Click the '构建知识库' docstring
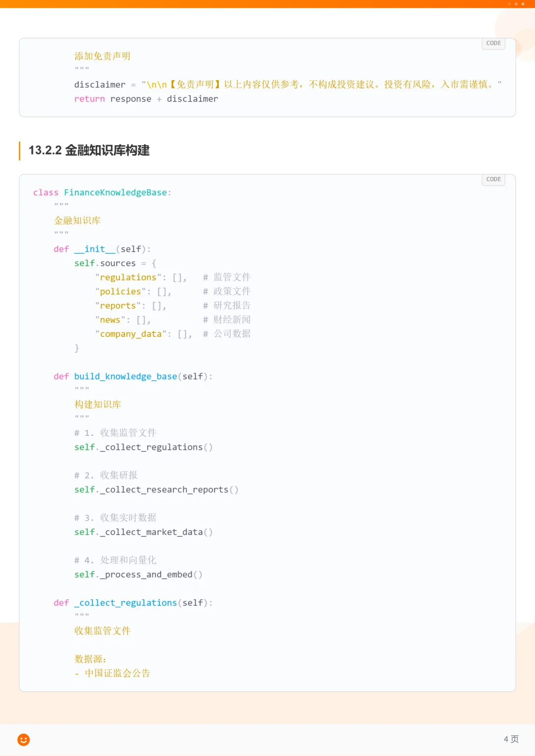Image resolution: width=535 pixels, height=756 pixels. click(98, 404)
